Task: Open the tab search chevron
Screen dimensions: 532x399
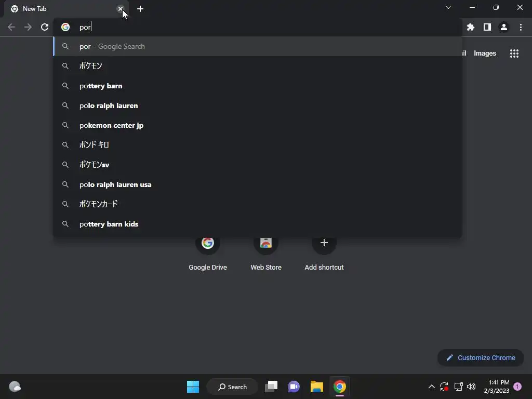Action: pos(448,7)
